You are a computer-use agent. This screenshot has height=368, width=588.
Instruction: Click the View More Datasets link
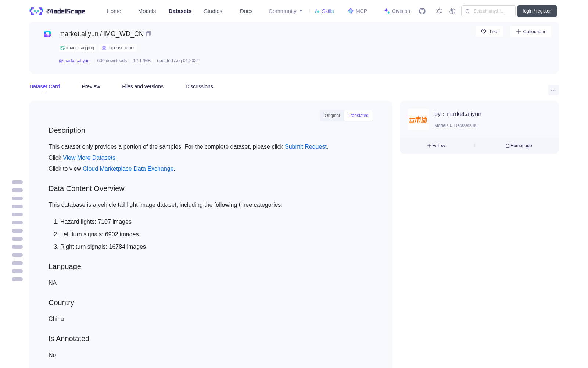pos(89,158)
